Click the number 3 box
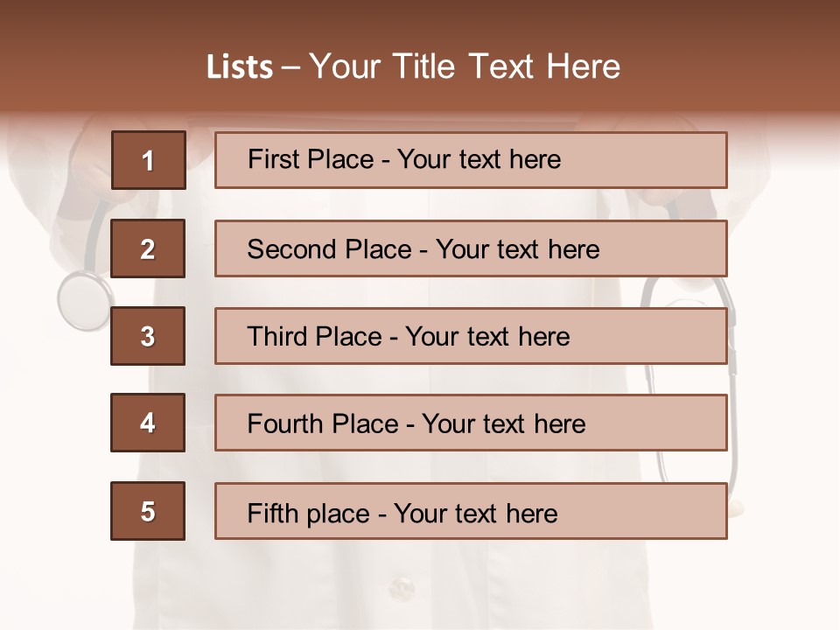840x630 pixels. (x=148, y=336)
